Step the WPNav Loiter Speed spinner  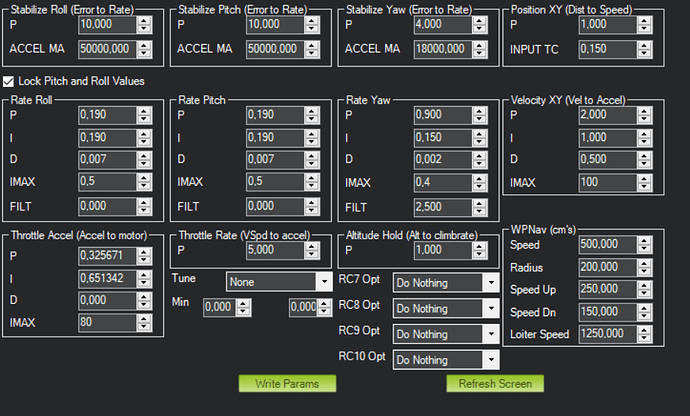point(644,334)
